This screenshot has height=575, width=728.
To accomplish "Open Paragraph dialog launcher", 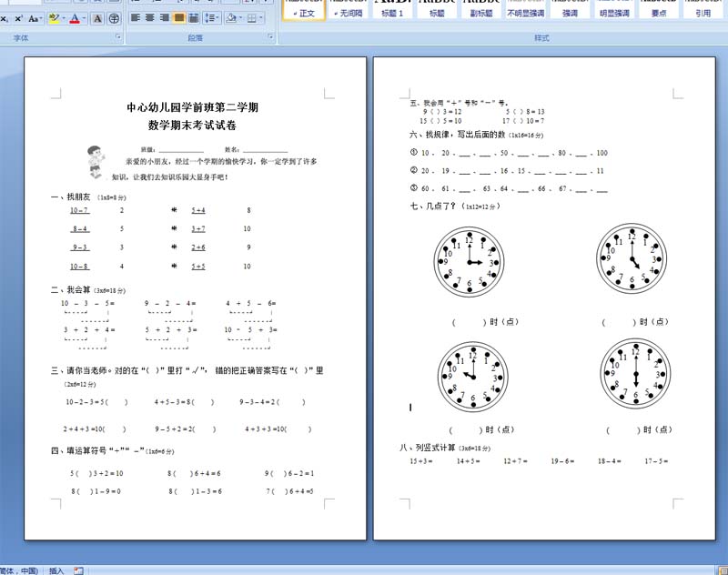I will 270,36.
